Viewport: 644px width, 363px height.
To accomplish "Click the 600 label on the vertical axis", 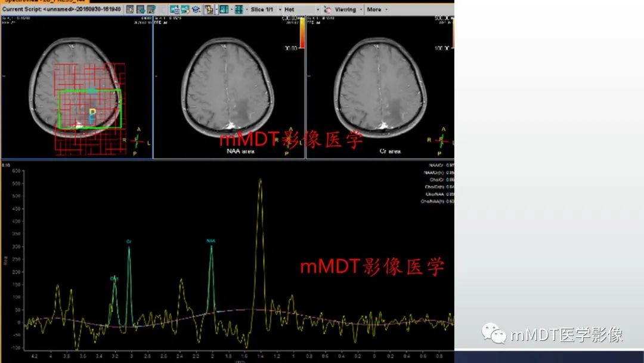I will tap(16, 171).
